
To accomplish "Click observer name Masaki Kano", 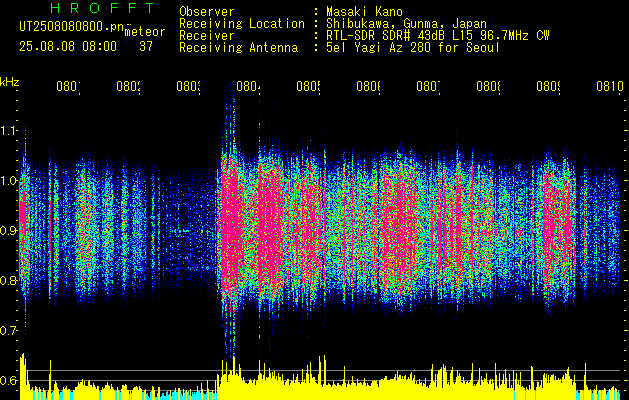I will (x=364, y=11).
